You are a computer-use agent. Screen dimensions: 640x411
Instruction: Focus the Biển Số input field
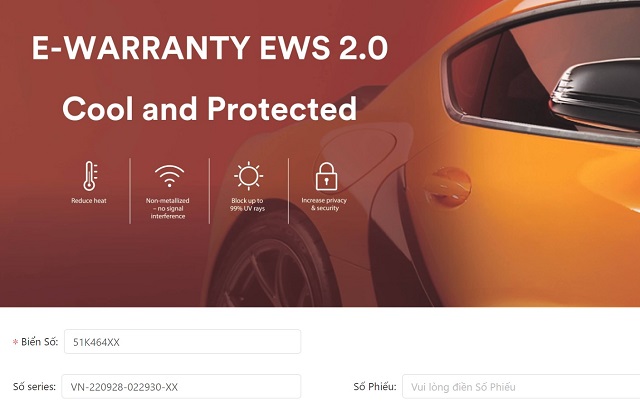pos(182,342)
